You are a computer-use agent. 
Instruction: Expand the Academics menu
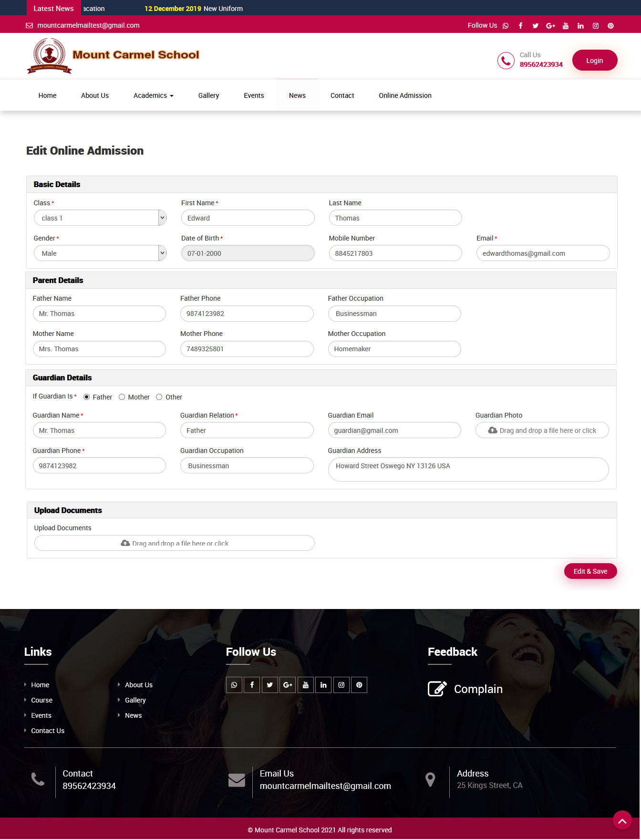click(x=153, y=95)
